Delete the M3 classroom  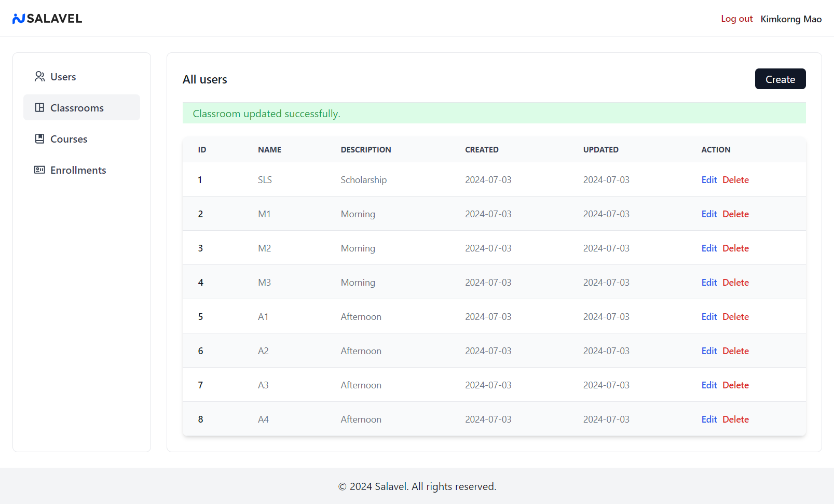(x=735, y=283)
